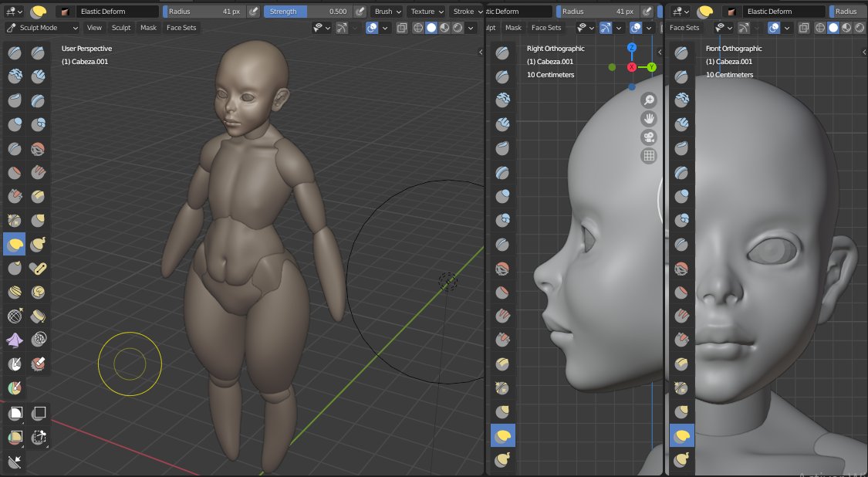Open shading options dropdown in User Perspective header

tap(471, 28)
